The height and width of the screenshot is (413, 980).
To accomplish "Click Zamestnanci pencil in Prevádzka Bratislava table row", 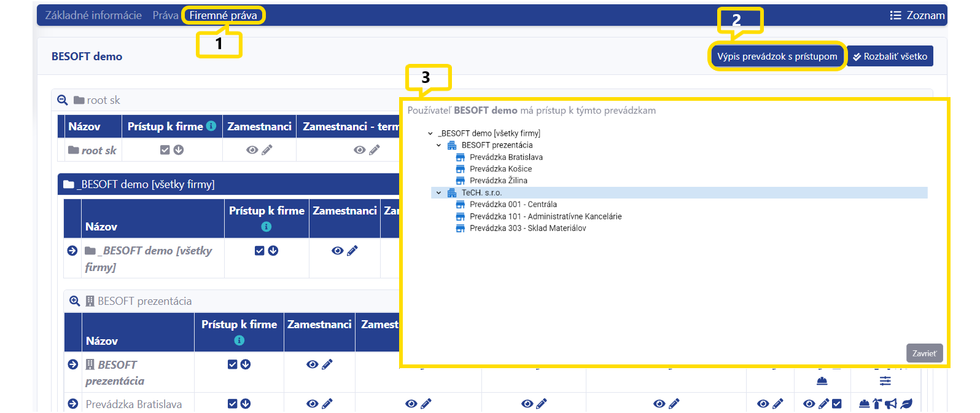I will point(327,403).
